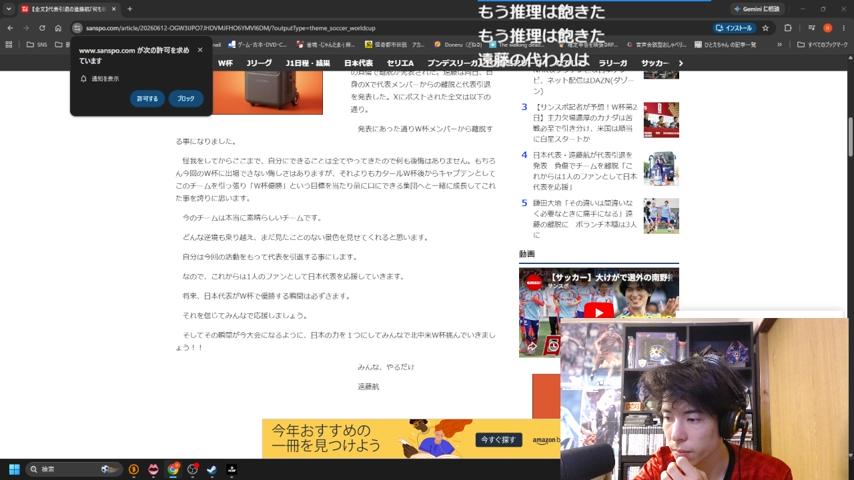Click the page vertical scrollbar thumb

tap(850, 136)
